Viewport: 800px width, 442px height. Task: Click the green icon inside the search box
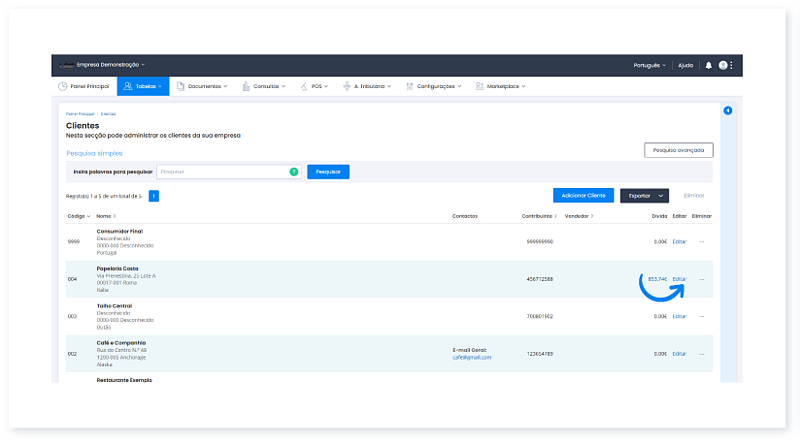(x=293, y=172)
